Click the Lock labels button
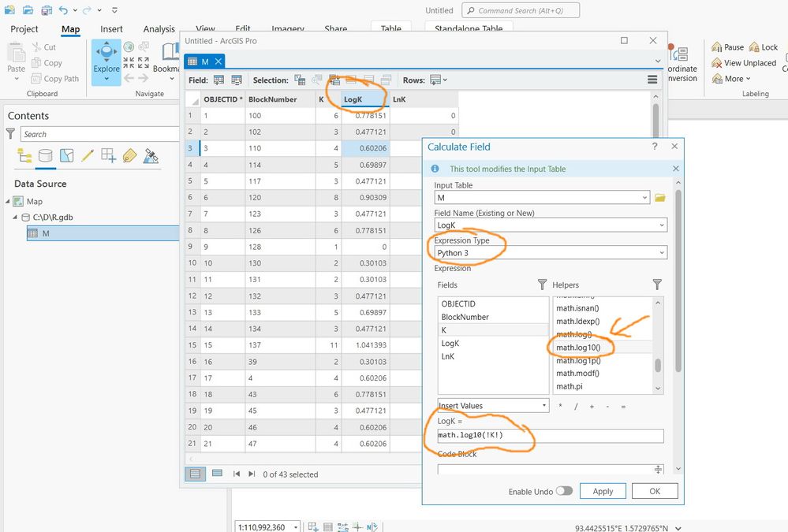This screenshot has width=788, height=532. coord(764,47)
